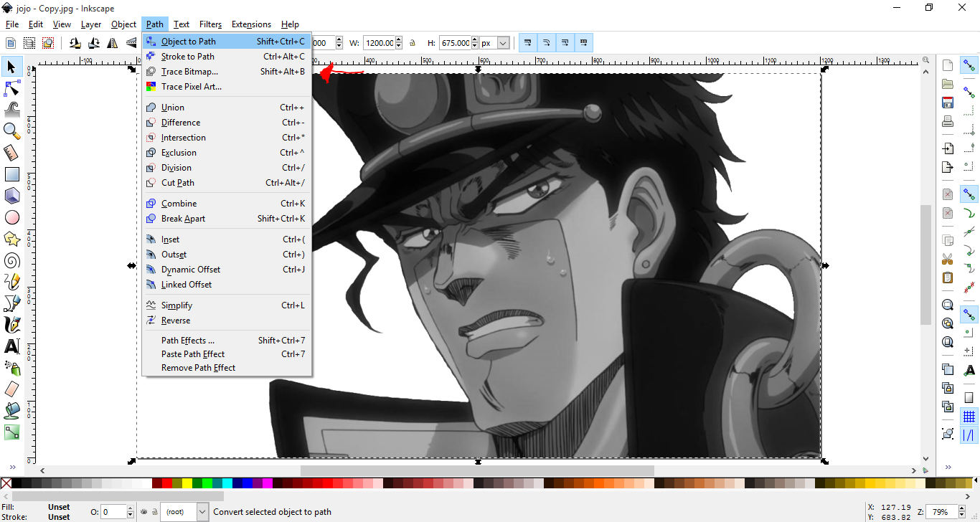This screenshot has height=522, width=980.
Task: Activate the Pencil freehand tool
Action: tap(12, 282)
